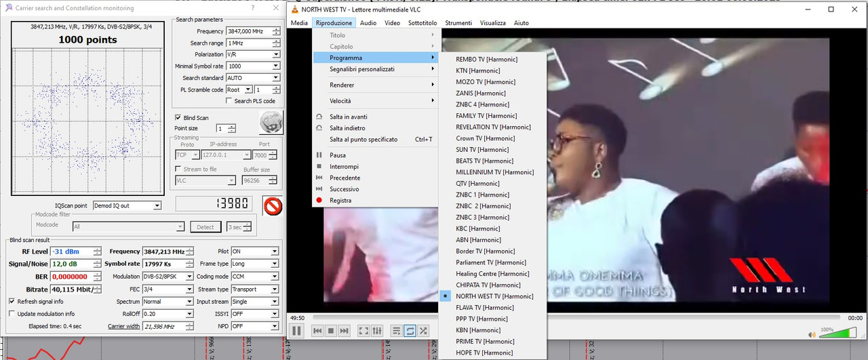Toggle VLC fullscreen mode icon
868x360 pixels.
pyautogui.click(x=363, y=331)
